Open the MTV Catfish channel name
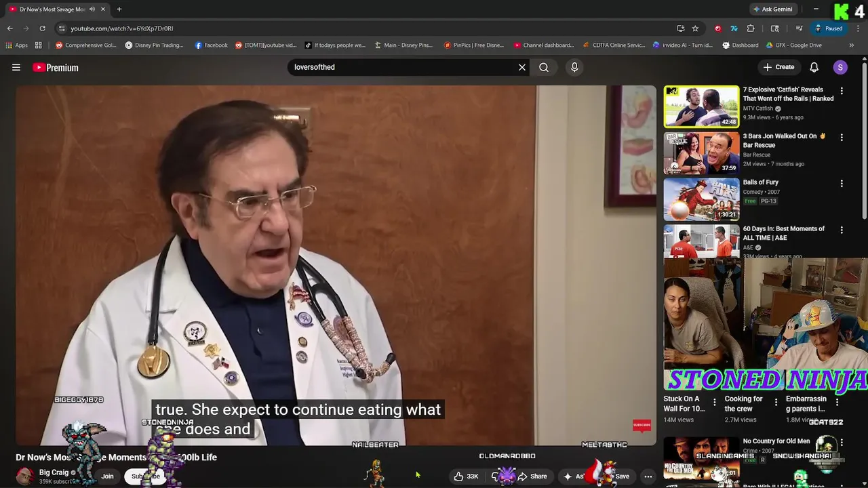 pos(757,108)
